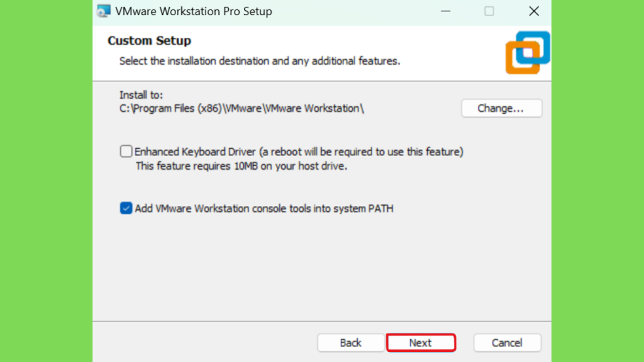Viewport: 644px width, 362px height.
Task: Uncheck the system PATH console tools checkbox
Action: pyautogui.click(x=126, y=208)
